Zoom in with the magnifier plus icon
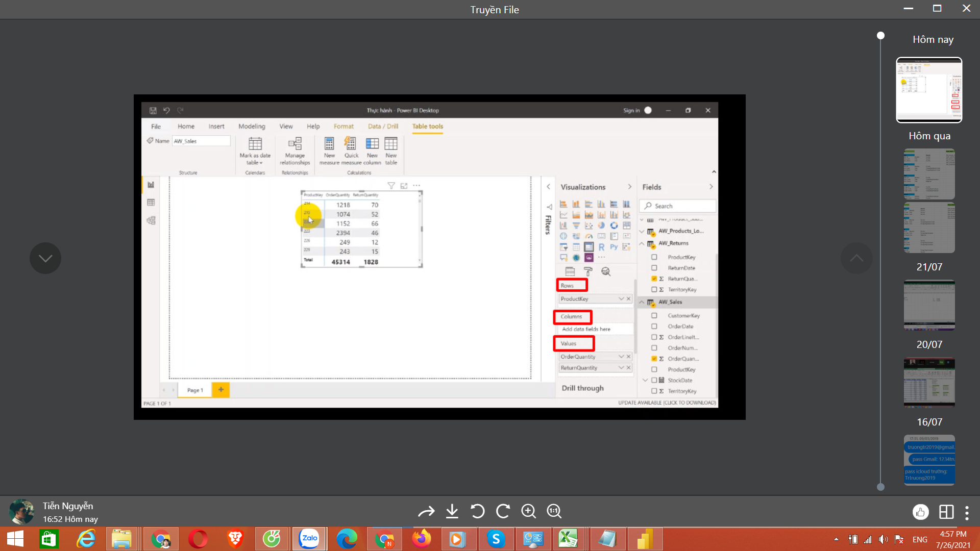This screenshot has width=980, height=551. pos(528,511)
